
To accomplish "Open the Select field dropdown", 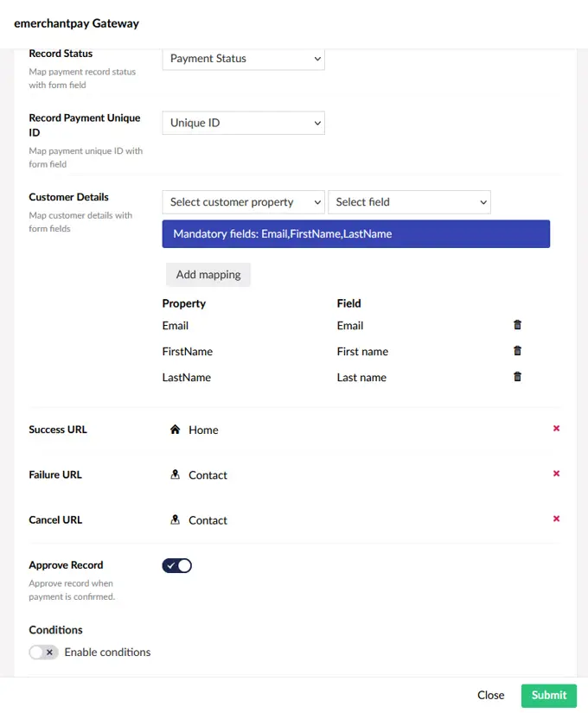I will coord(409,201).
